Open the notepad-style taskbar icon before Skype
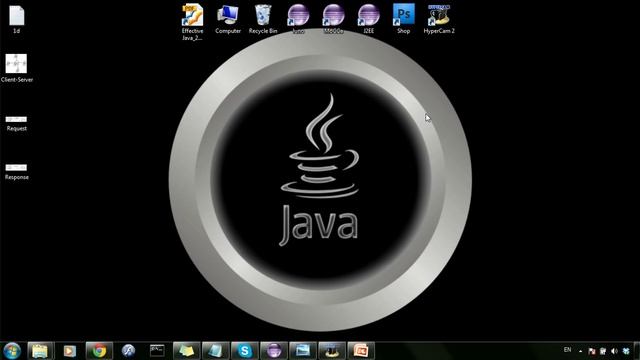This screenshot has height=360, width=640. (x=216, y=351)
